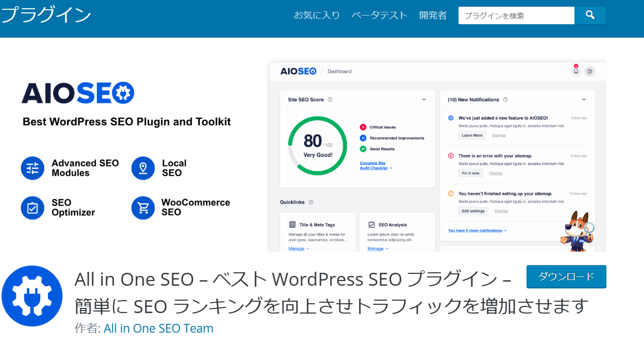Click the orange warning icon on sitemap setup
644x361 pixels.
click(451, 194)
